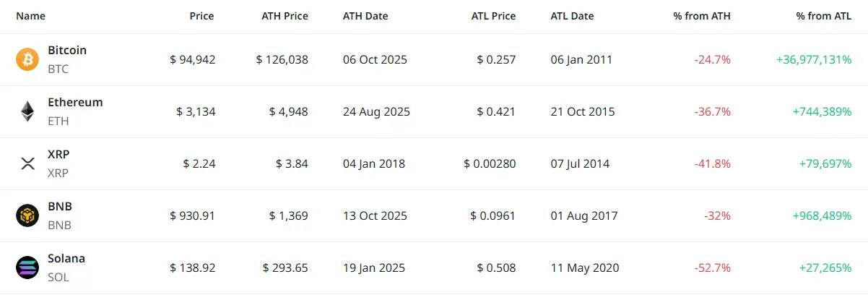This screenshot has width=868, height=295.
Task: Select Bitcoin's -24.7% from ATH value
Action: click(712, 59)
